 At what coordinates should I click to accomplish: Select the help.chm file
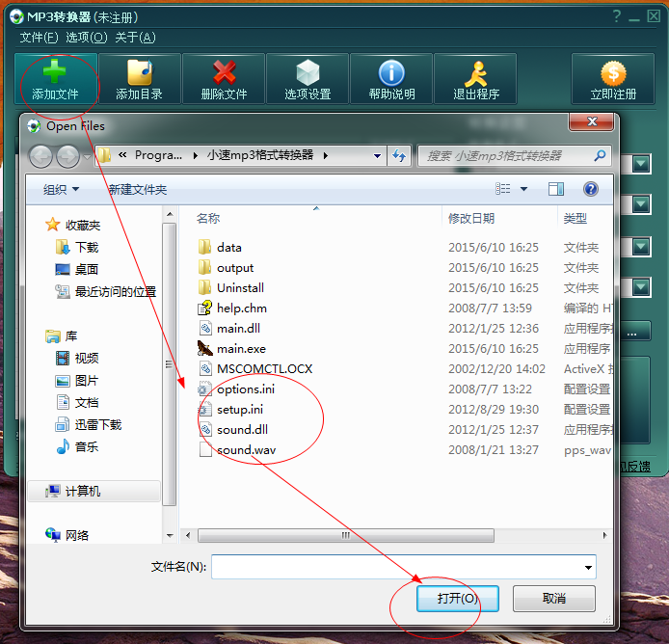click(232, 309)
